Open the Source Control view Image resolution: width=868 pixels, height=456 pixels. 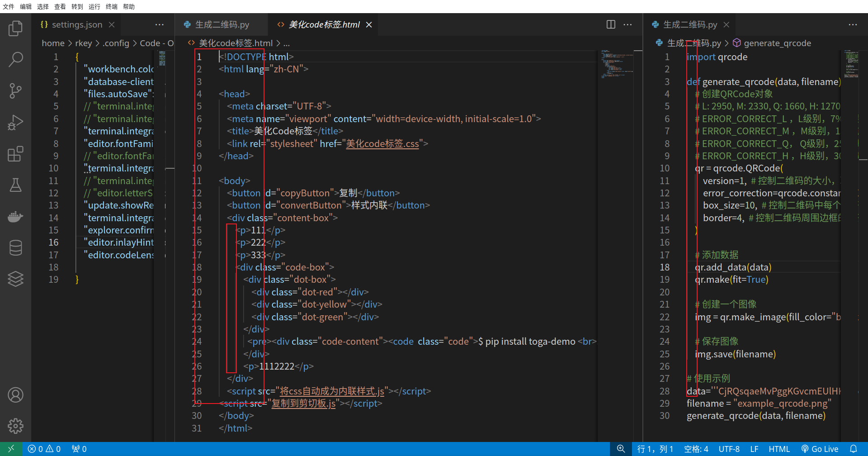pos(15,91)
